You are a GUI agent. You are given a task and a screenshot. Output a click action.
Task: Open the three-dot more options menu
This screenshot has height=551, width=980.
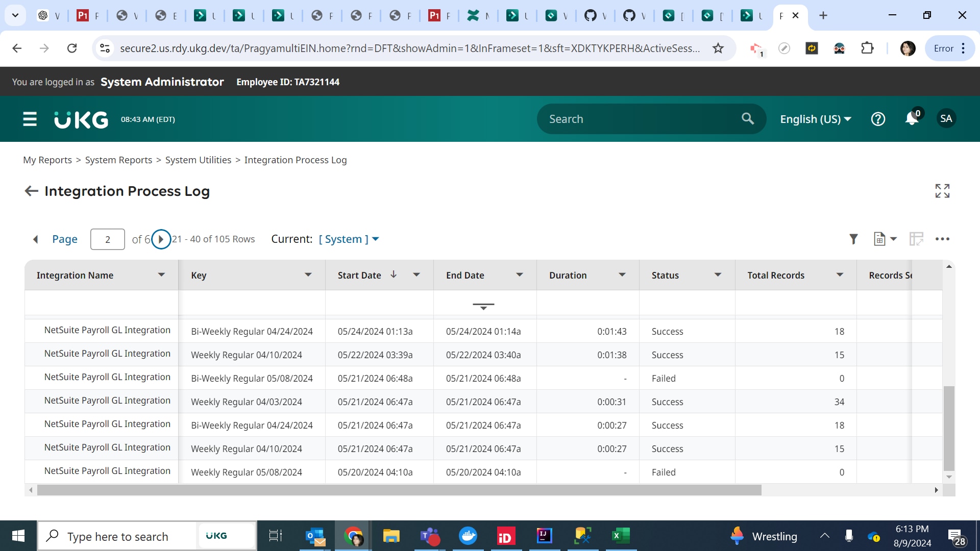[942, 239]
